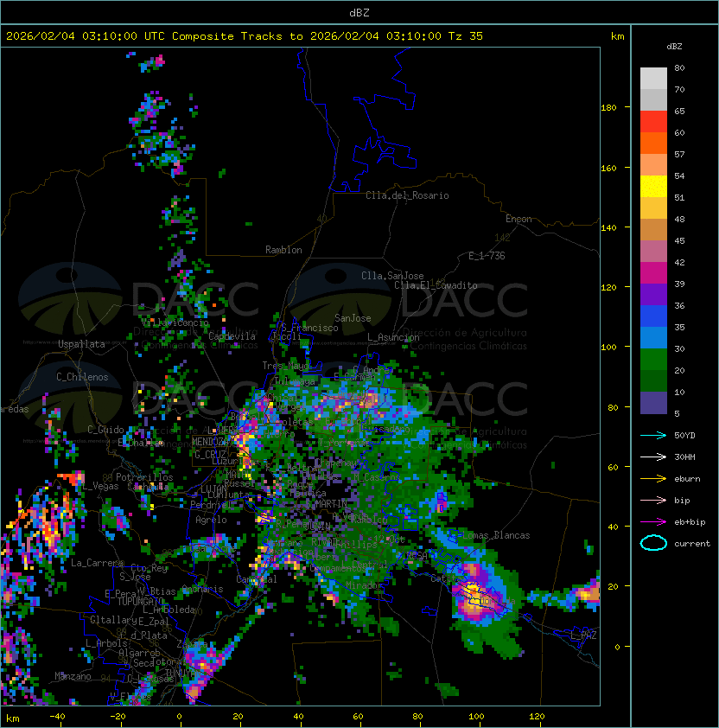Click the 60 dBZ orange swatch
719x728 pixels.
tap(653, 143)
